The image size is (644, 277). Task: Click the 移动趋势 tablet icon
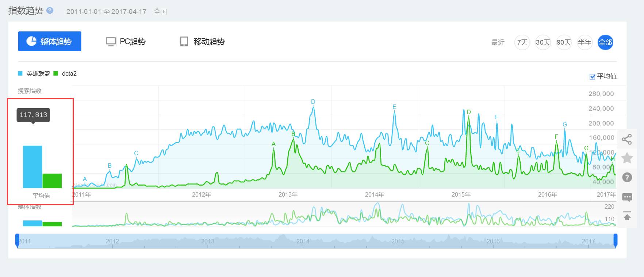tap(184, 42)
